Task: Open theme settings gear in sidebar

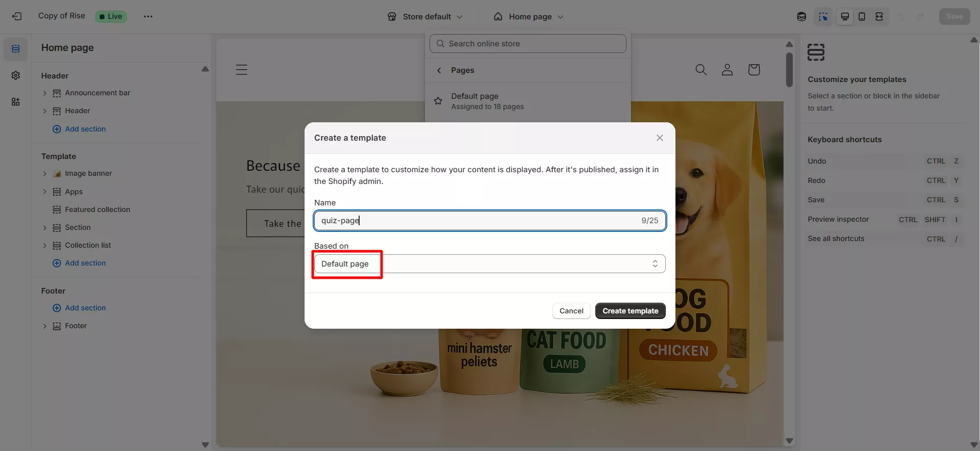Action: click(16, 75)
